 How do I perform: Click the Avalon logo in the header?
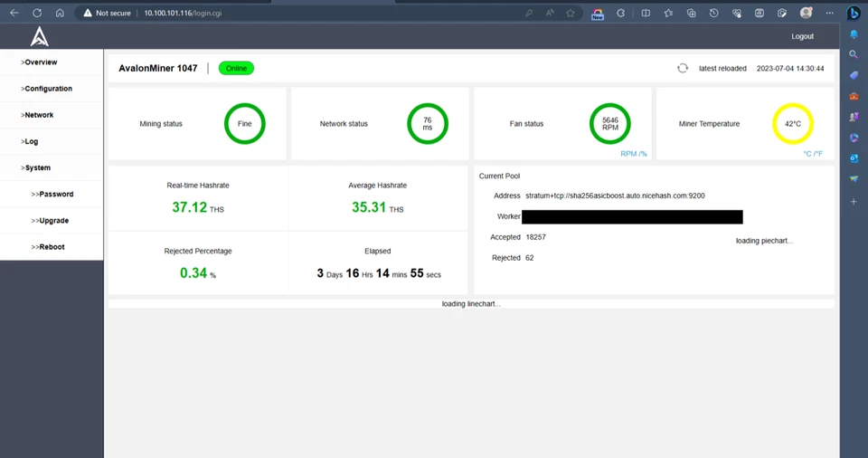39,36
